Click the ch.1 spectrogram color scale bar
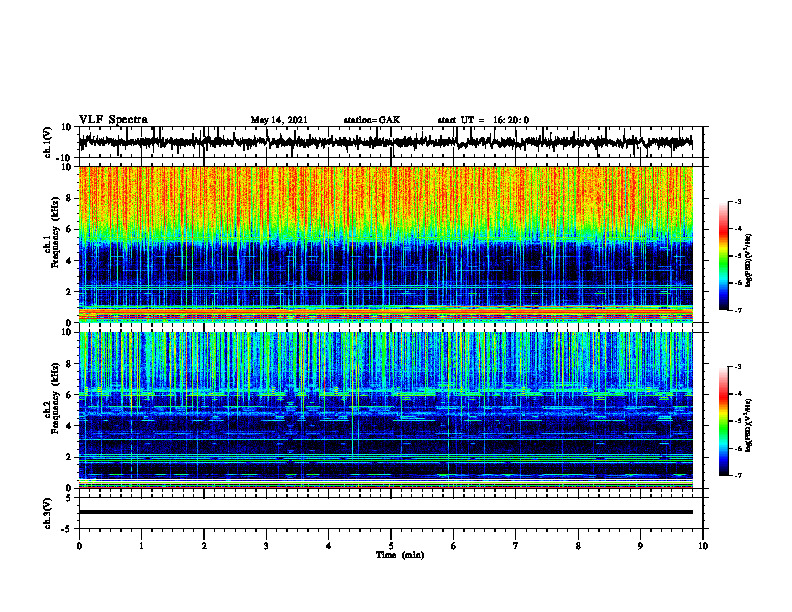The width and height of the screenshot is (792, 612). [724, 256]
